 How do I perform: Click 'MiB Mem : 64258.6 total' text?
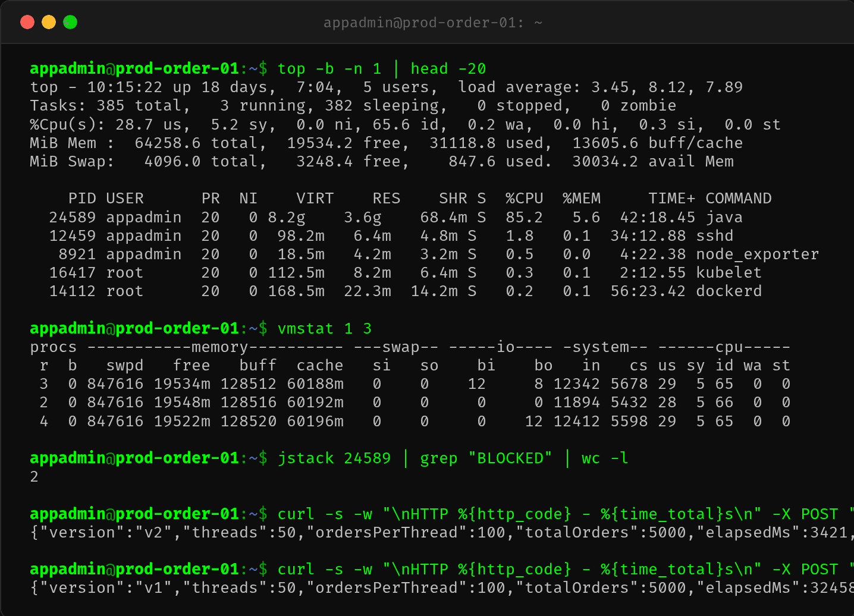[x=144, y=143]
